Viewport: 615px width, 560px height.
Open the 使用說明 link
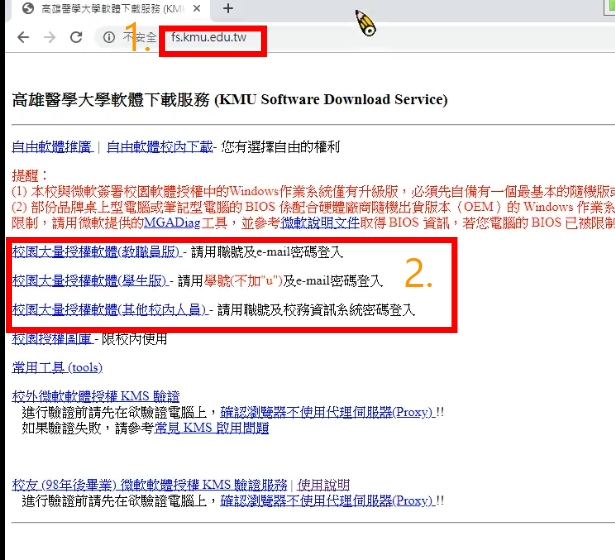(323, 485)
